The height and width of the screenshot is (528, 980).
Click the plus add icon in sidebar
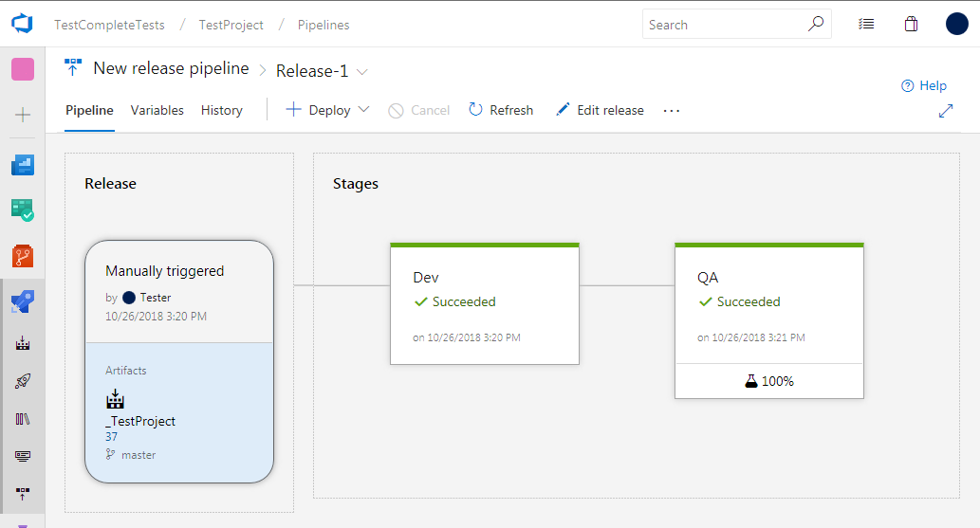[x=23, y=115]
